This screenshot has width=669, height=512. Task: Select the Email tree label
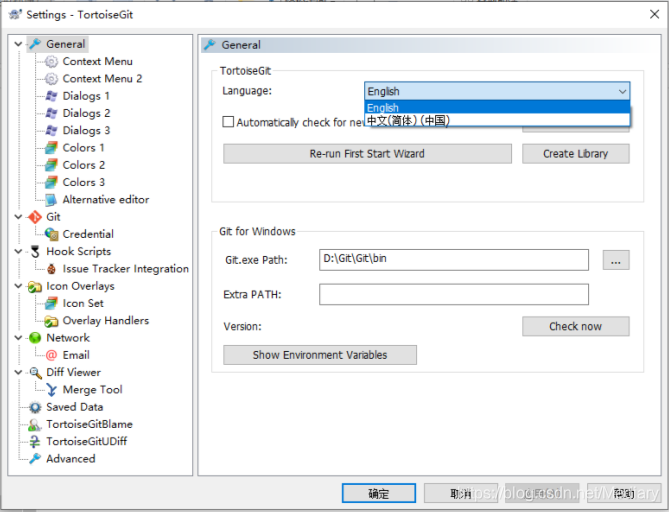tap(76, 355)
